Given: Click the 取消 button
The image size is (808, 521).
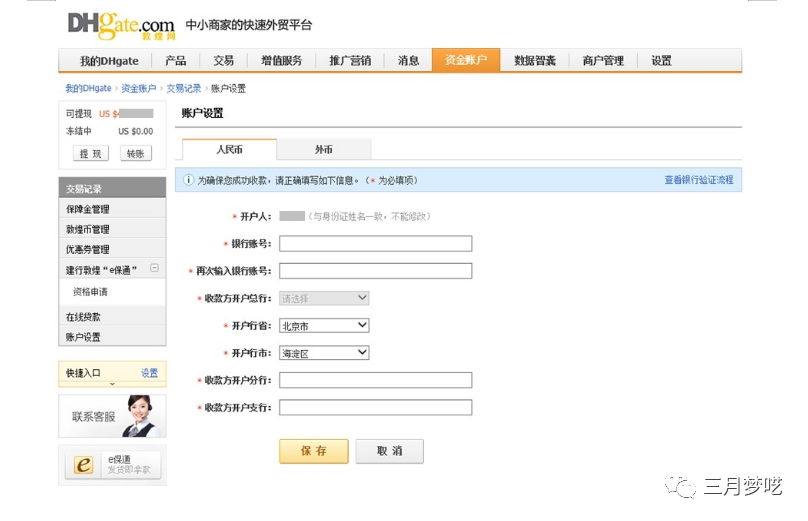Looking at the screenshot, I should (x=389, y=451).
